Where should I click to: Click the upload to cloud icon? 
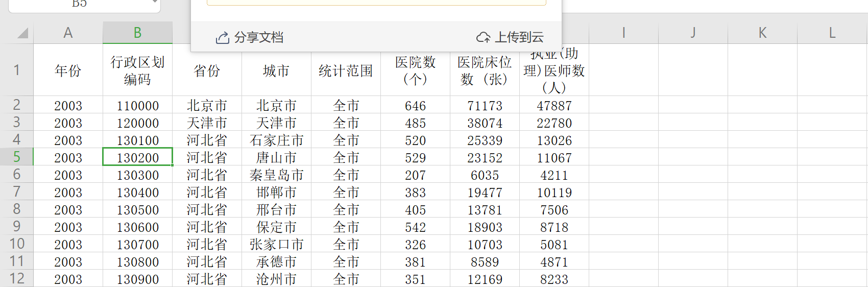tap(483, 38)
